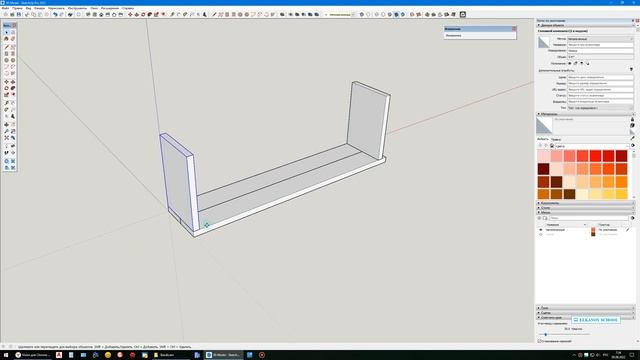
Task: Choose the Eraser tool
Action: 13,38
